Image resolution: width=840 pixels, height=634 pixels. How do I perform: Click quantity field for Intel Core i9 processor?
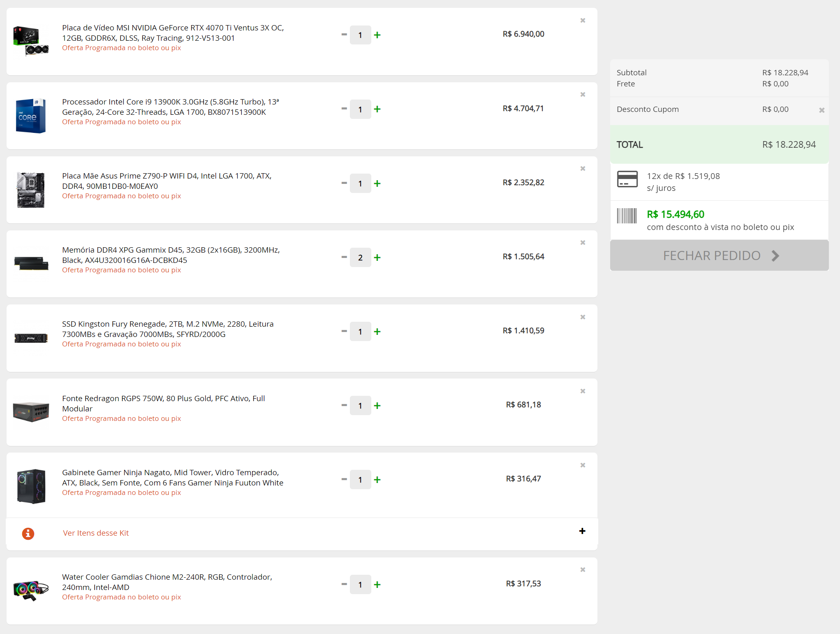click(360, 109)
